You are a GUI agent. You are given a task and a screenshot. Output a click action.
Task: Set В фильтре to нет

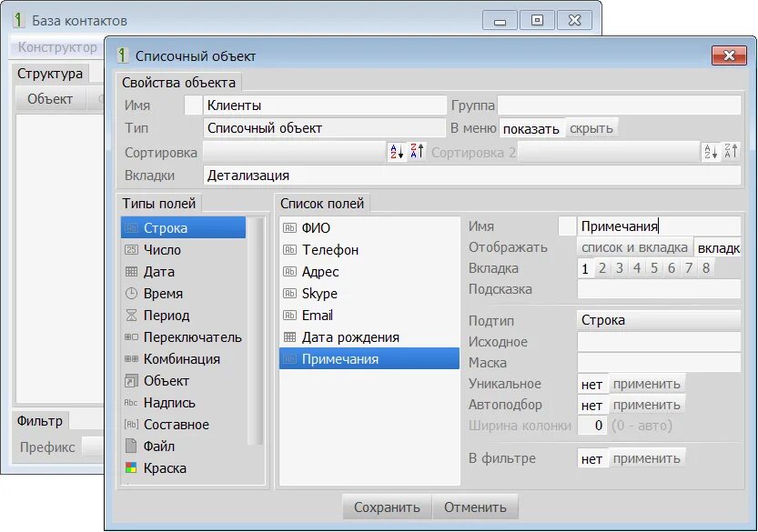click(x=592, y=458)
